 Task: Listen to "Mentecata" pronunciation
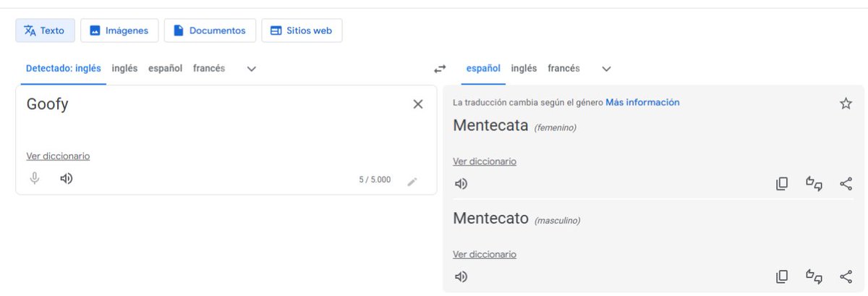point(461,184)
